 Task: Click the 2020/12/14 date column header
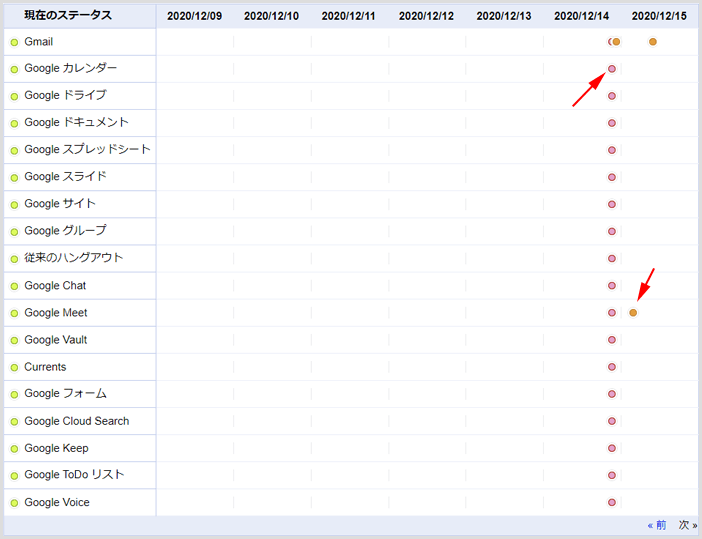(581, 16)
